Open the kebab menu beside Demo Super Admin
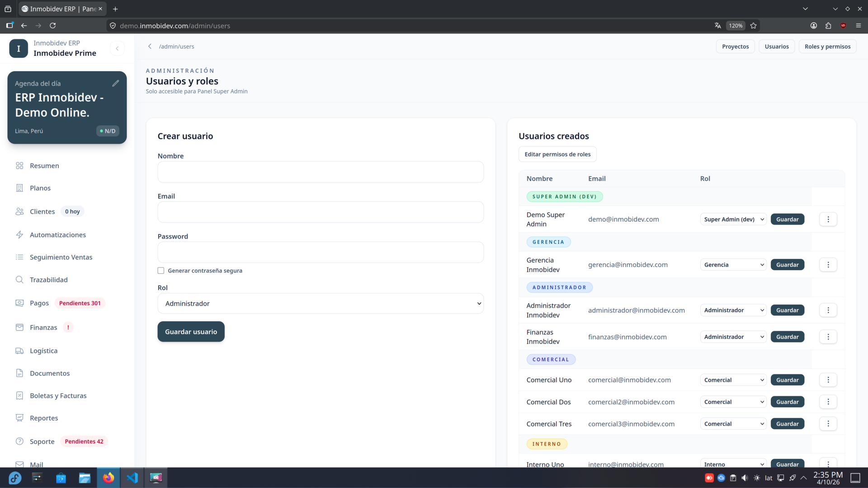Viewport: 868px width, 488px height. [x=829, y=219]
